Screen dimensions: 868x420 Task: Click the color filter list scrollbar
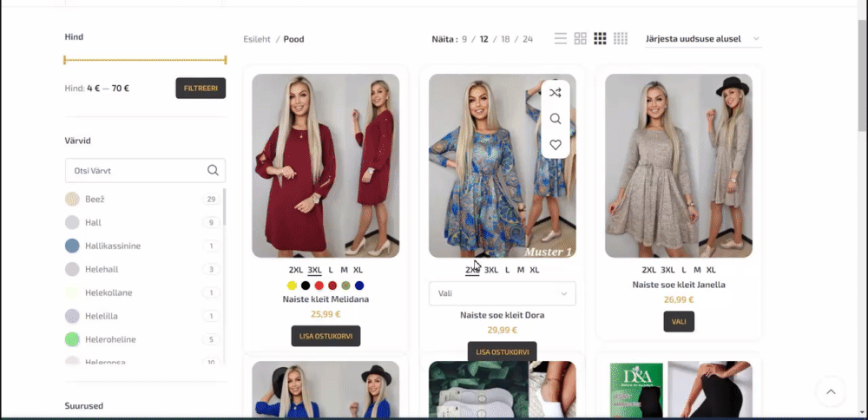click(224, 207)
